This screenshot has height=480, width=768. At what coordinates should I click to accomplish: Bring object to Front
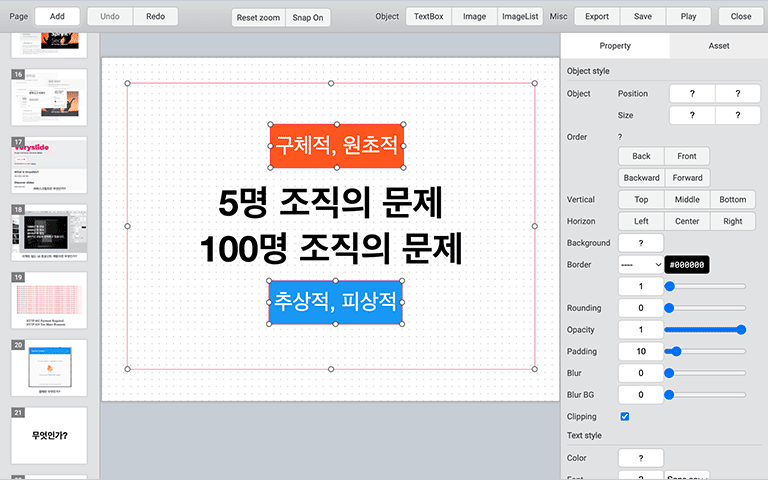687,156
